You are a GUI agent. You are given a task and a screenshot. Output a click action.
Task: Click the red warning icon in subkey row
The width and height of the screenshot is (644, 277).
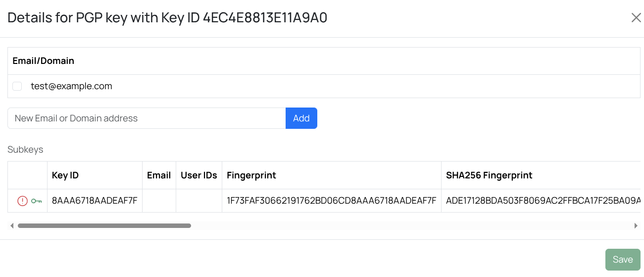pos(22,201)
